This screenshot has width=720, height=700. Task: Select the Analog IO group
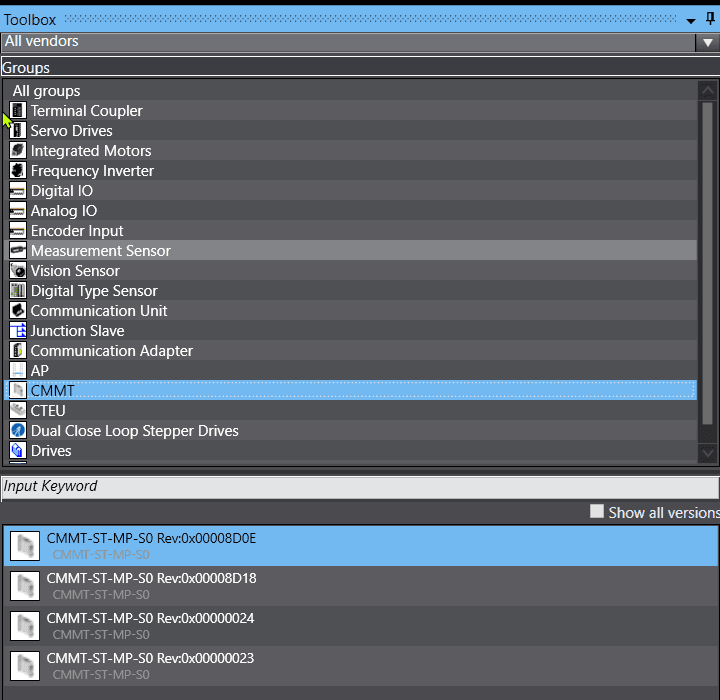(351, 210)
